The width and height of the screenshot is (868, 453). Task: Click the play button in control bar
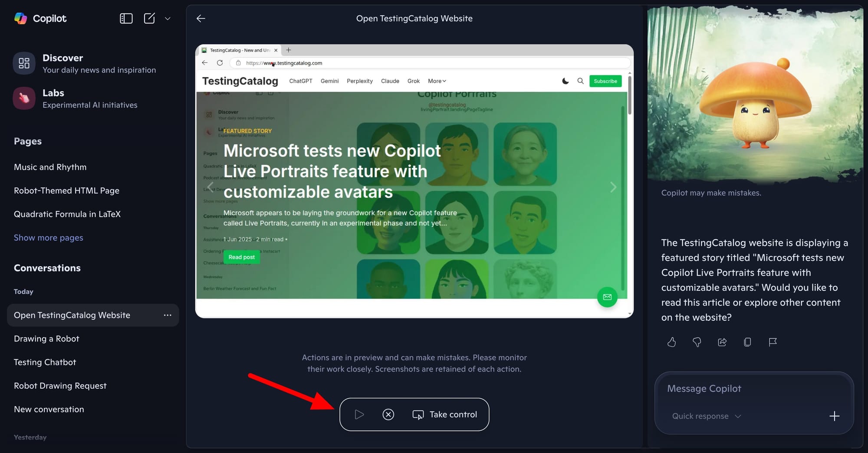point(359,415)
